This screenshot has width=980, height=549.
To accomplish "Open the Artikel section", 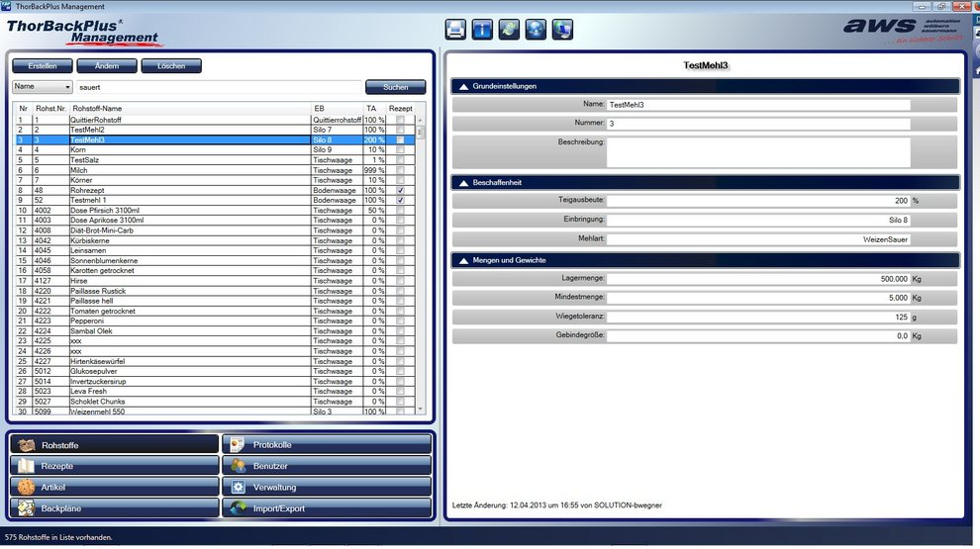I will click(115, 487).
